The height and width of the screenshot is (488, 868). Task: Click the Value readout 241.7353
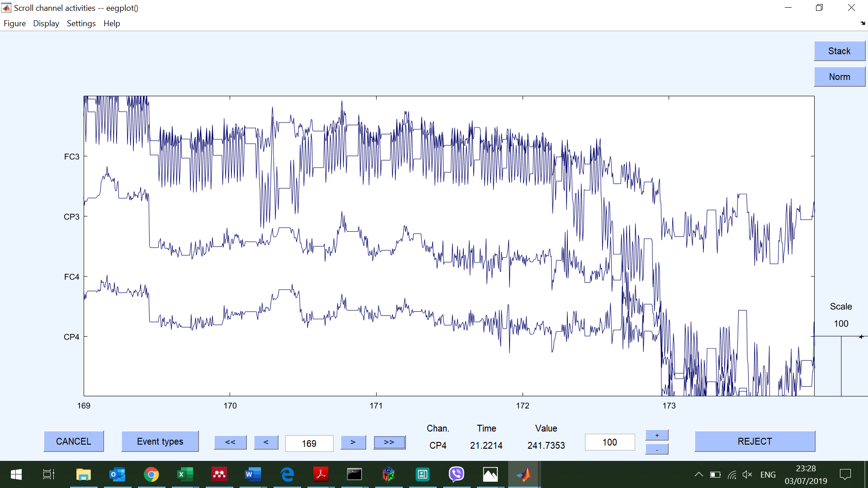(546, 446)
